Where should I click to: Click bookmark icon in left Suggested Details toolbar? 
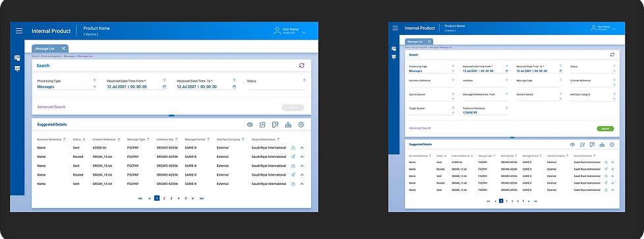pyautogui.click(x=275, y=125)
